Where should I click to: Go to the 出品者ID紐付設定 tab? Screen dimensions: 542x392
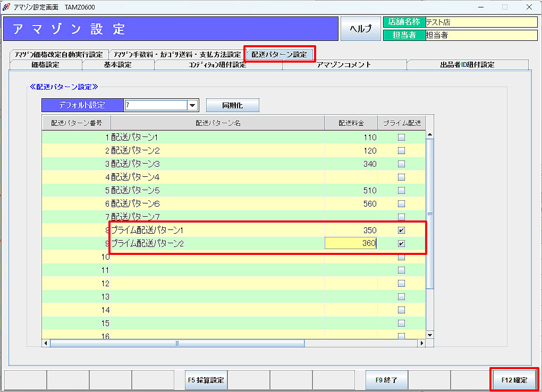point(467,65)
